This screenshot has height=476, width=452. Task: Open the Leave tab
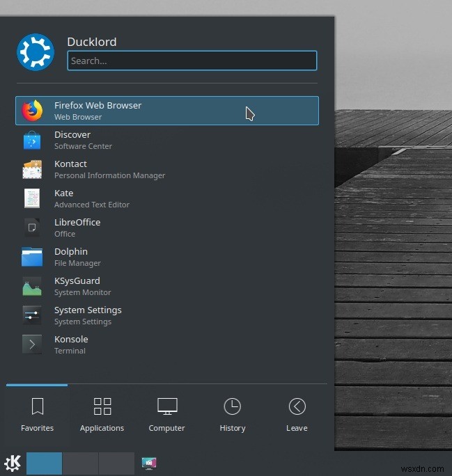pyautogui.click(x=297, y=415)
